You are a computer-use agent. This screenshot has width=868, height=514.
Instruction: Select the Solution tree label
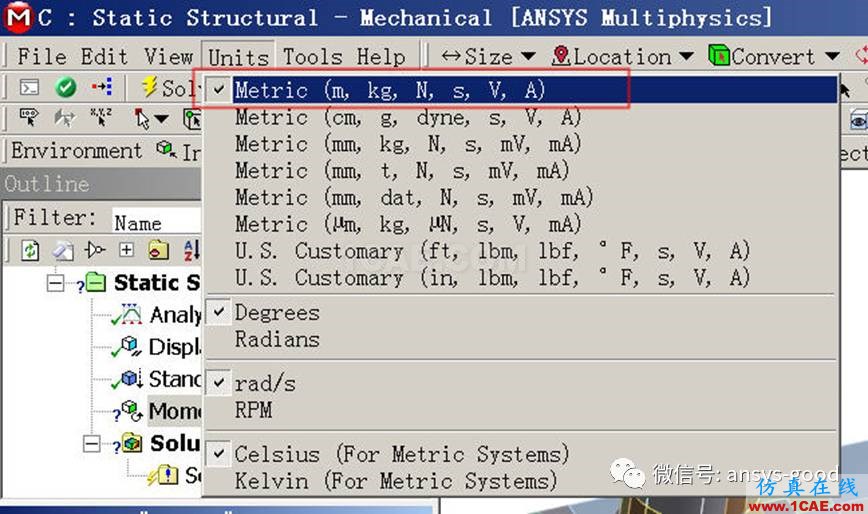[x=175, y=443]
